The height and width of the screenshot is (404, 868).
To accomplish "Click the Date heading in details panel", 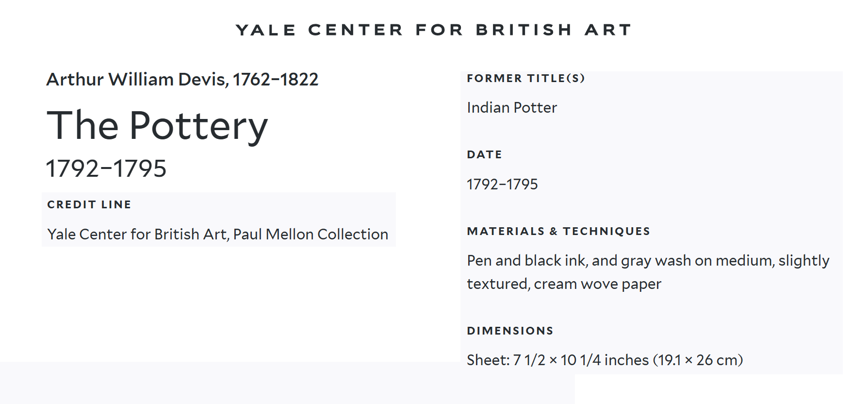I will (x=484, y=154).
